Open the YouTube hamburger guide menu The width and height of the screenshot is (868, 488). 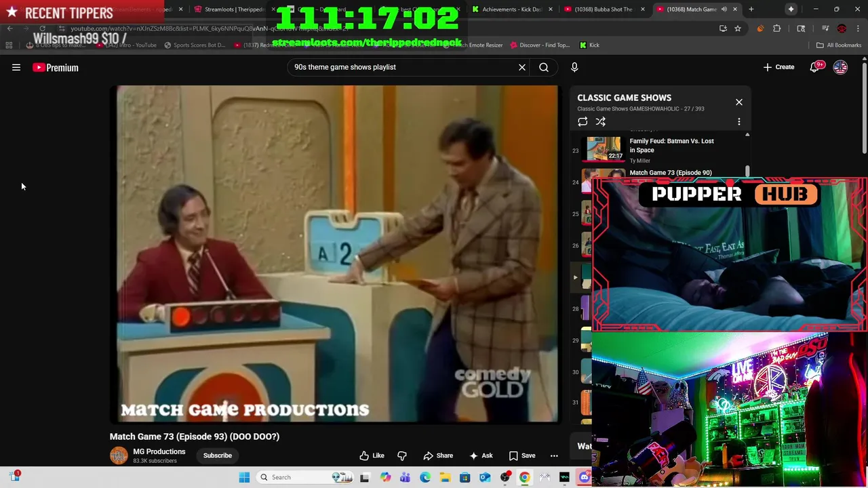coord(16,67)
